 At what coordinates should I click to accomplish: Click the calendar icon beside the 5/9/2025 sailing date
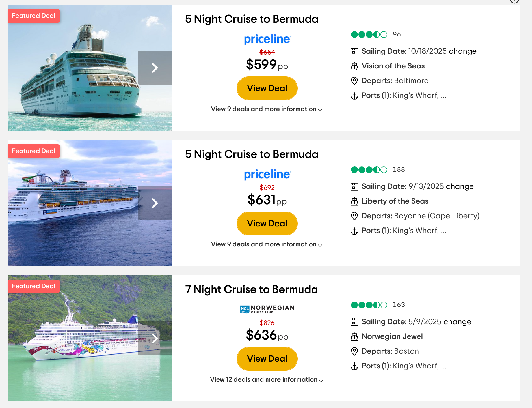(354, 322)
